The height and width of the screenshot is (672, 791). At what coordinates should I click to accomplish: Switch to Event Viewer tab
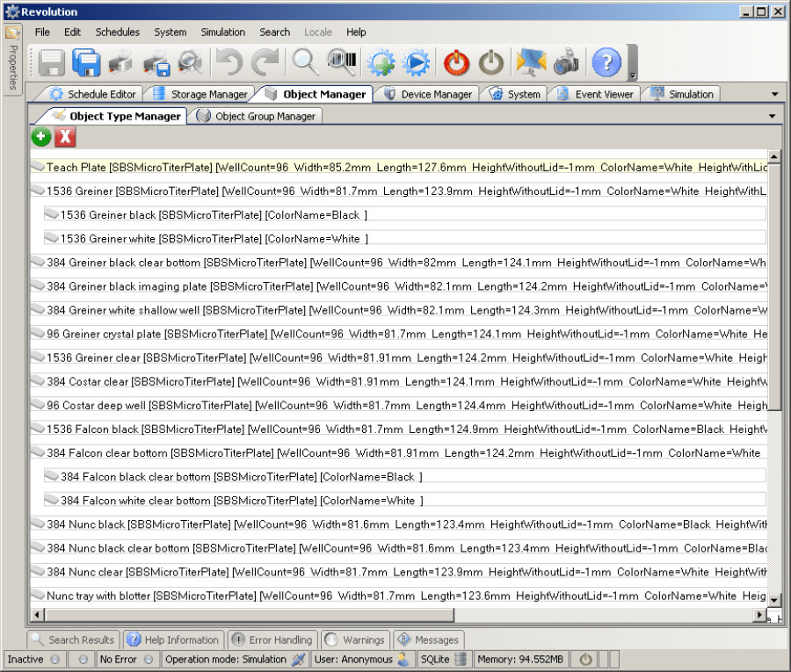tap(595, 94)
